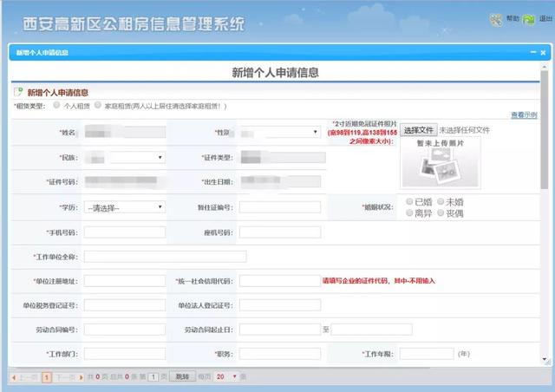555x392 pixels.
Task: Open the 查看示例 link
Action: coord(524,114)
